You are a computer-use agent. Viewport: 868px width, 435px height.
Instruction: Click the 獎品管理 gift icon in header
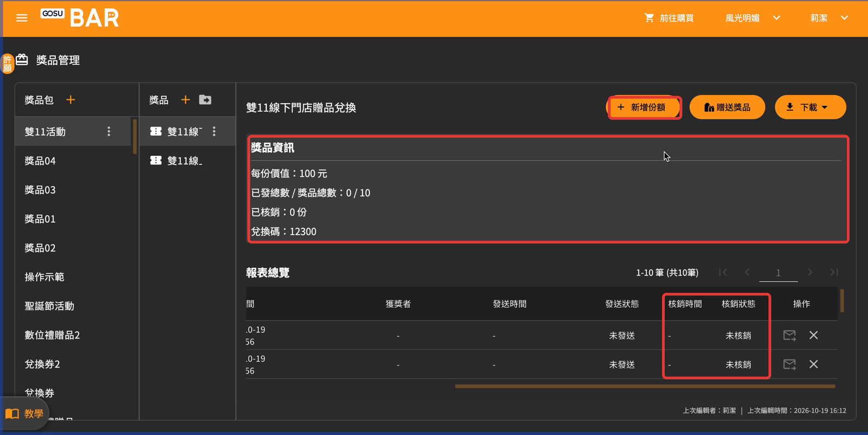pyautogui.click(x=22, y=60)
